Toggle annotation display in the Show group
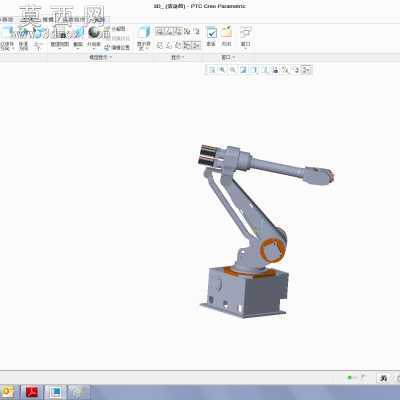Viewport: 400px width, 400px height. tap(197, 32)
